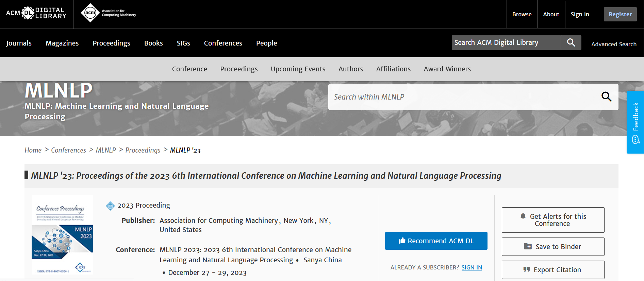Image resolution: width=644 pixels, height=281 pixels.
Task: Open Advanced Search
Action: coord(614,44)
